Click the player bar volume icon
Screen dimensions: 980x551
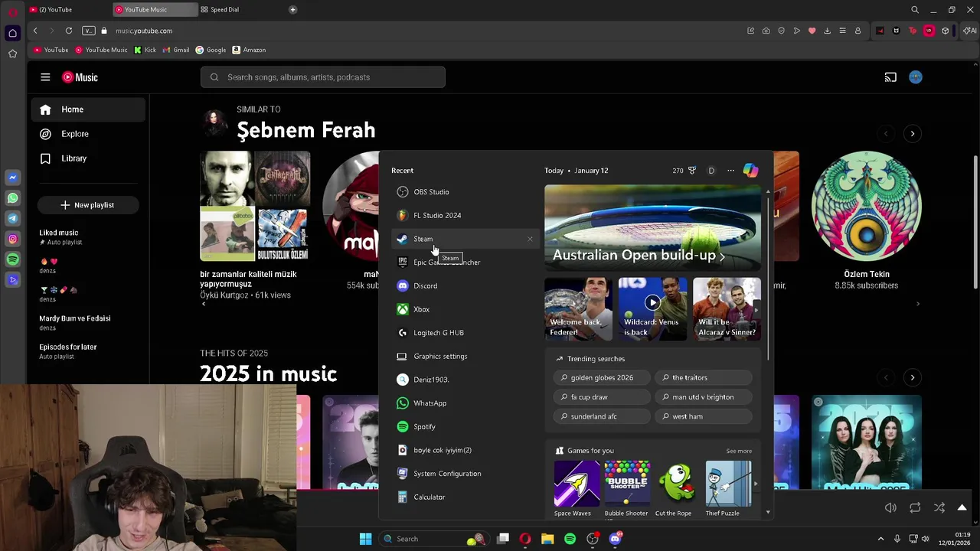point(890,507)
